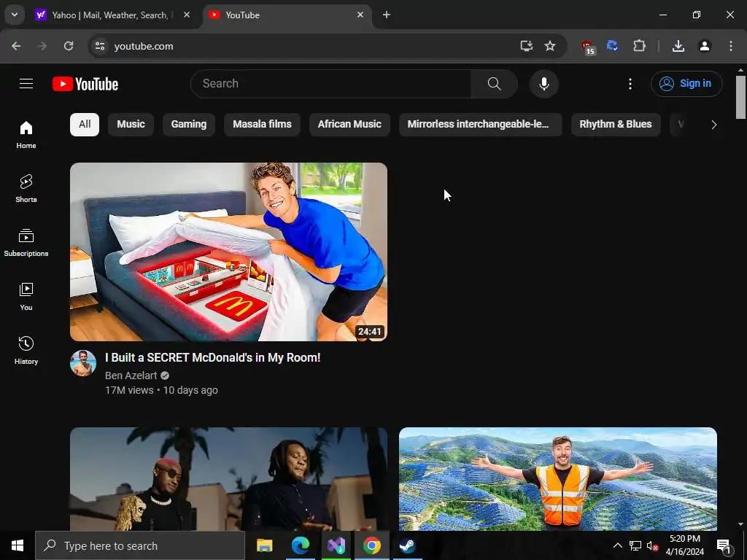Open the SECRET McDonald's video title
Screen dimensions: 747x560
[212, 357]
